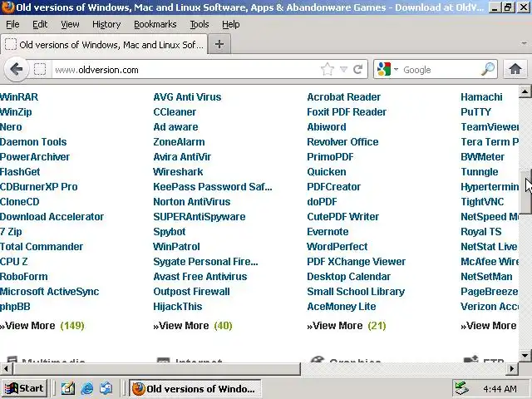532x399 pixels.
Task: Click the address bar URL field
Action: pos(185,70)
